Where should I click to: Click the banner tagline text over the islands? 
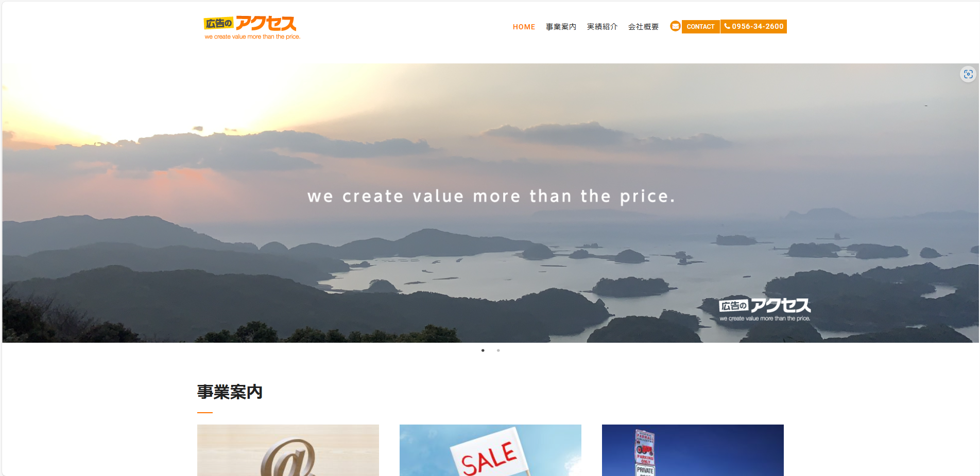coord(491,196)
